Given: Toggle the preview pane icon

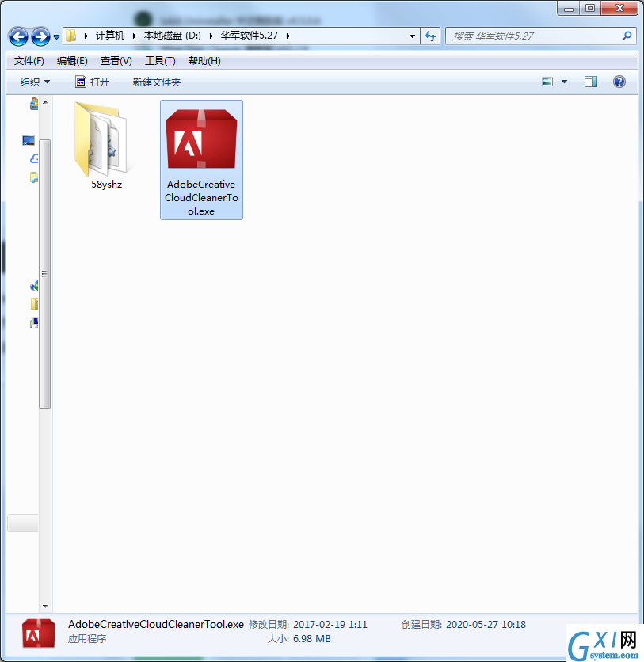Looking at the screenshot, I should click(591, 82).
